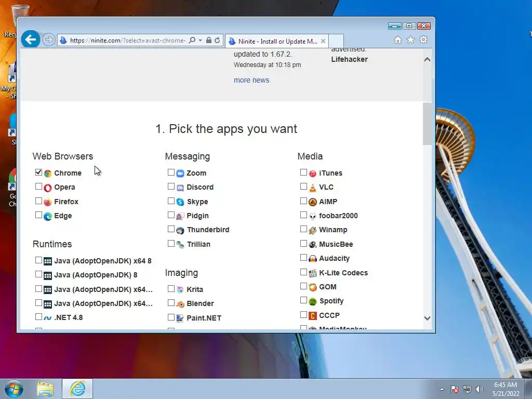The width and height of the screenshot is (532, 399).
Task: Check the Krita checkbox
Action: pos(171,288)
